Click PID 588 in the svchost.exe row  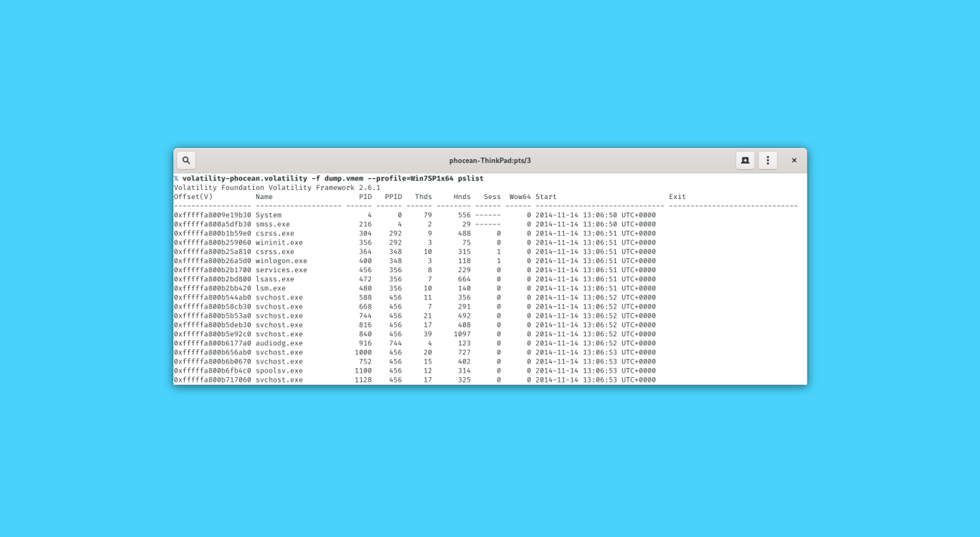366,297
